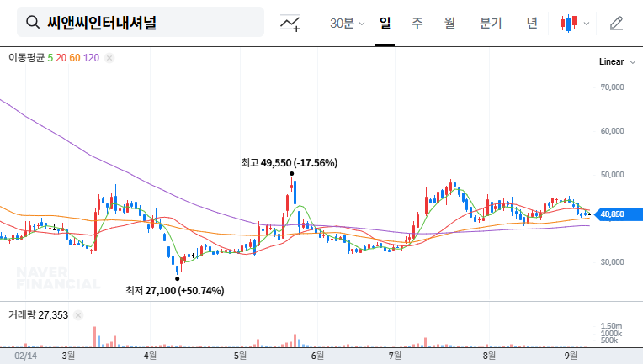Click the 6월 date axis label
This screenshot has height=364, width=643.
tap(317, 356)
